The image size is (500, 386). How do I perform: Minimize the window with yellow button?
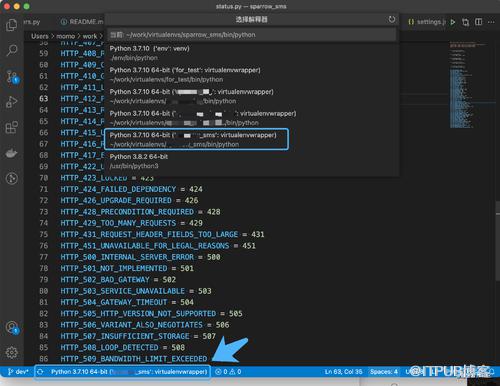[17, 6]
